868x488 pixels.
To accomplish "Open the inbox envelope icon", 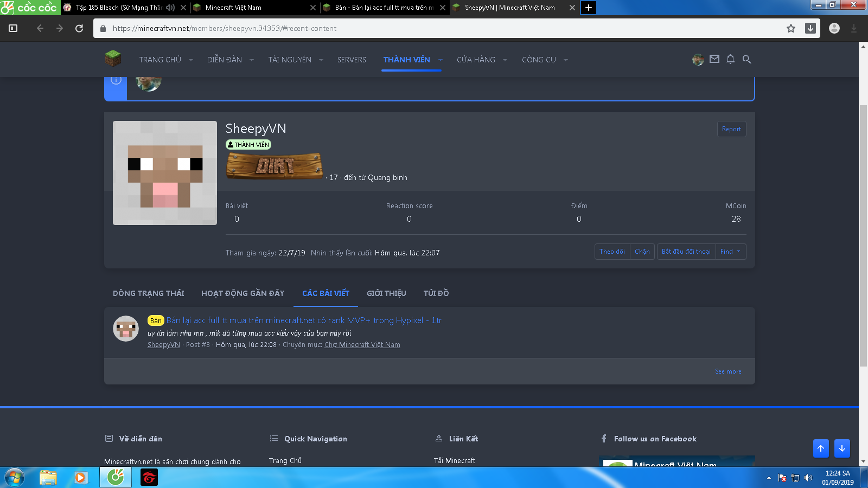I will pyautogui.click(x=714, y=59).
